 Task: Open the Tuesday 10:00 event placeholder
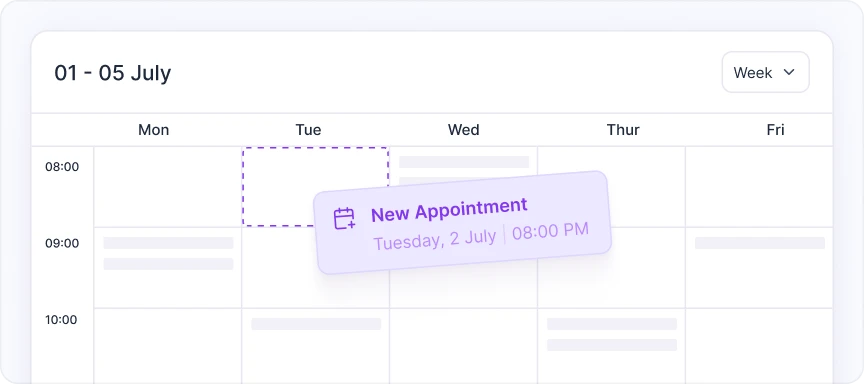tap(316, 324)
